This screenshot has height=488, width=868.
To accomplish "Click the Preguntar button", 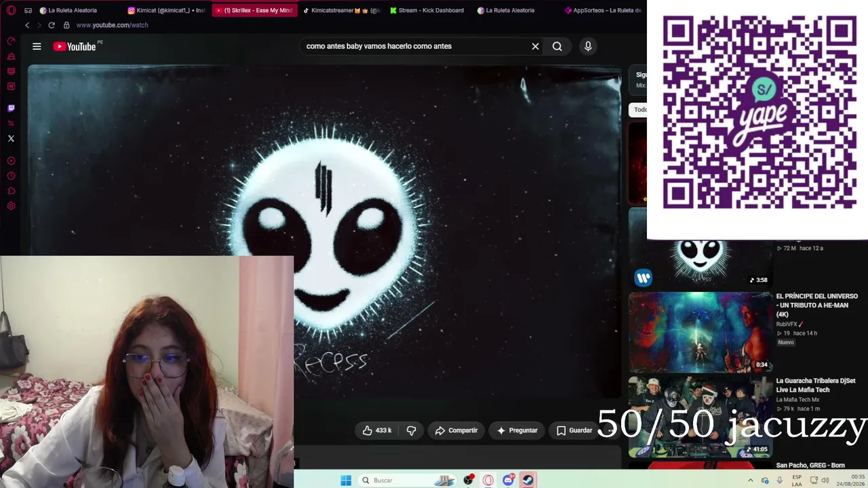I will 517,430.
